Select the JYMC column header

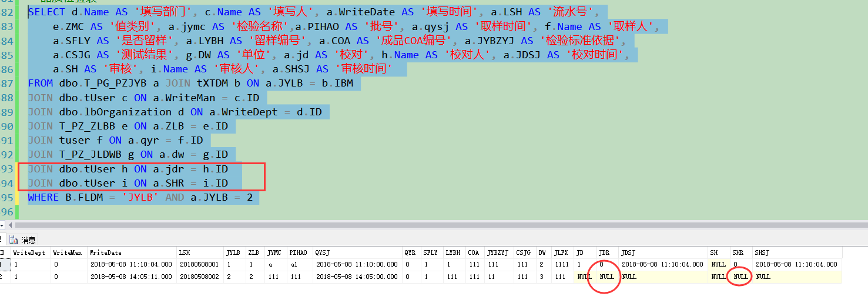(x=276, y=253)
